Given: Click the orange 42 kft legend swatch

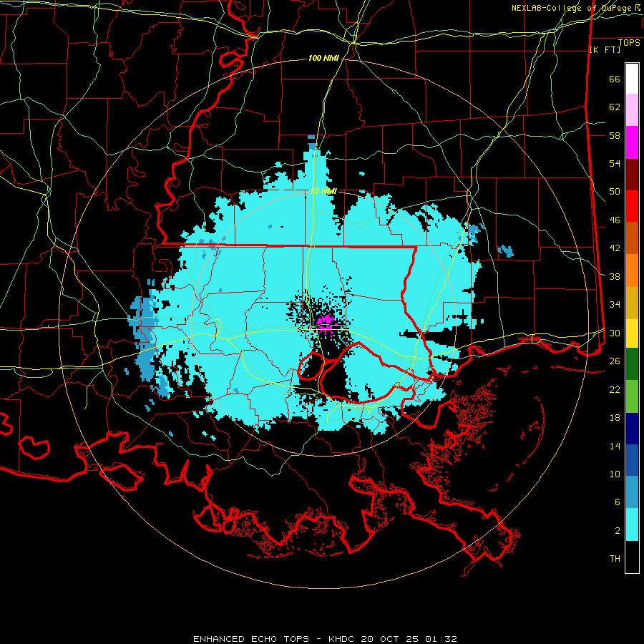Looking at the screenshot, I should [x=632, y=270].
